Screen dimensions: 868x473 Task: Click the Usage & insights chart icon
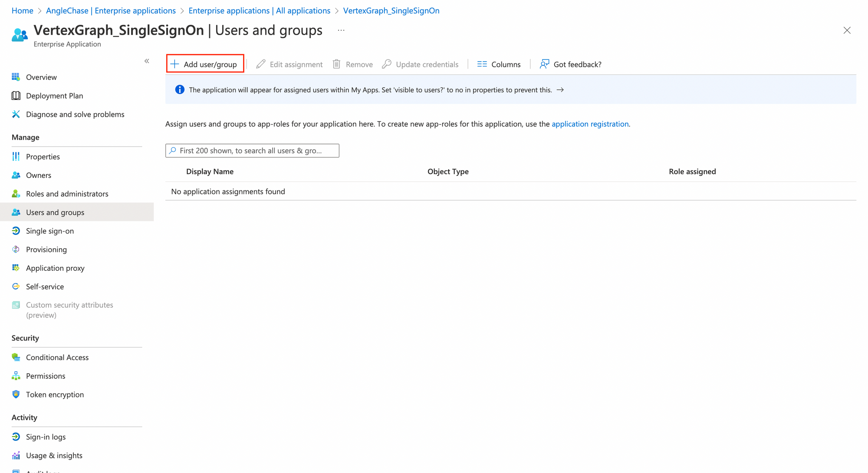click(x=16, y=455)
